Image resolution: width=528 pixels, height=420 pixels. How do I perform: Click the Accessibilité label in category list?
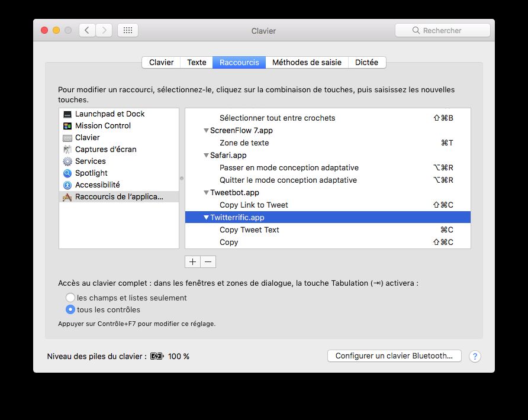coord(97,185)
